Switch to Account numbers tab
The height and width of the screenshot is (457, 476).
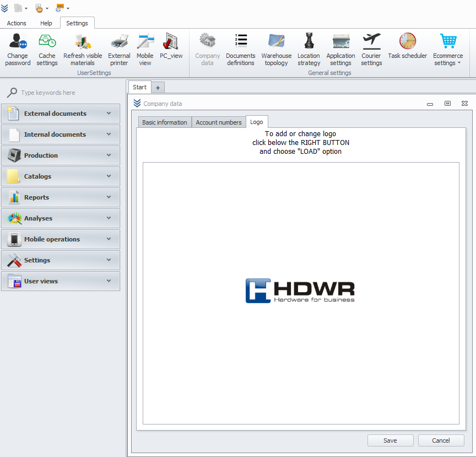219,122
